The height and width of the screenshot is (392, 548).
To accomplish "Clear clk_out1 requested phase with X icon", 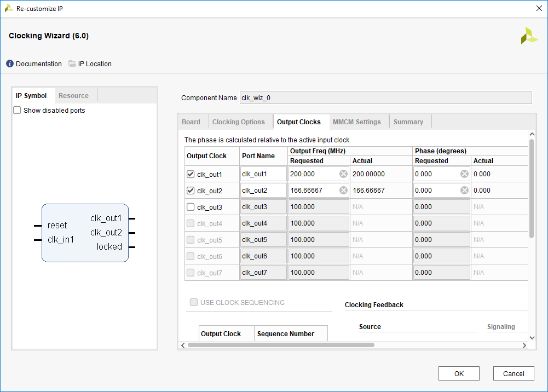I will tap(464, 174).
